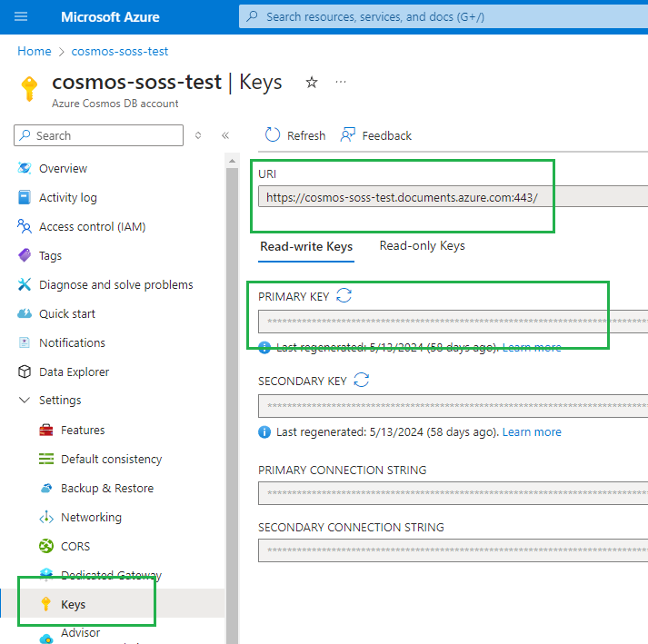Image resolution: width=648 pixels, height=644 pixels.
Task: Regenerate the SECONDARY KEY icon
Action: (361, 380)
